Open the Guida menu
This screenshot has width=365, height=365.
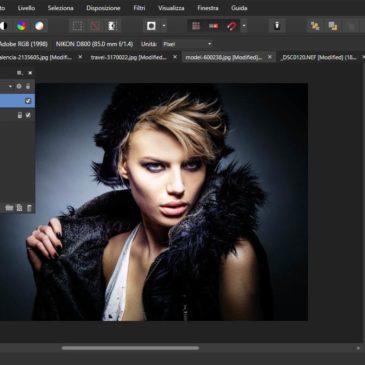pyautogui.click(x=239, y=8)
